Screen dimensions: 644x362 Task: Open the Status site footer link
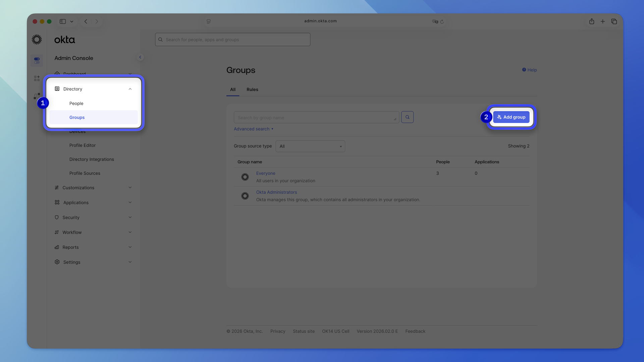pos(304,331)
